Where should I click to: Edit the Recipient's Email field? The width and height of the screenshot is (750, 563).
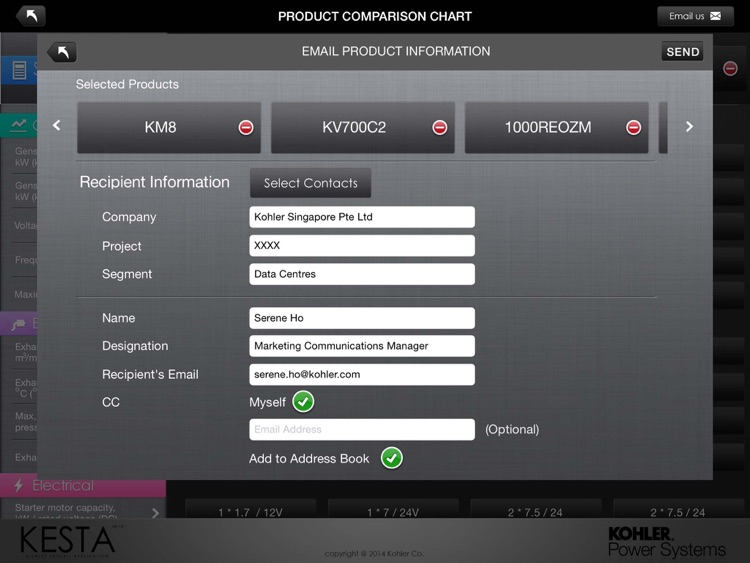pyautogui.click(x=362, y=375)
